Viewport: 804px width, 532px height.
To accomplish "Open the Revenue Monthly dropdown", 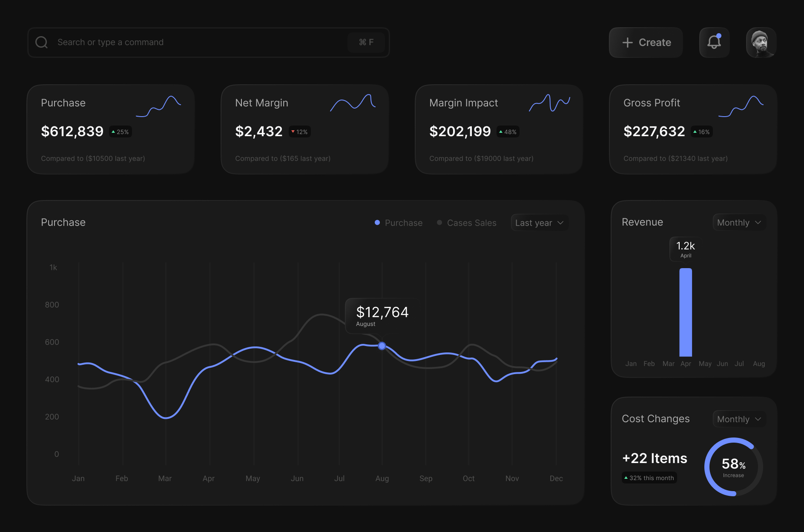I will (739, 223).
